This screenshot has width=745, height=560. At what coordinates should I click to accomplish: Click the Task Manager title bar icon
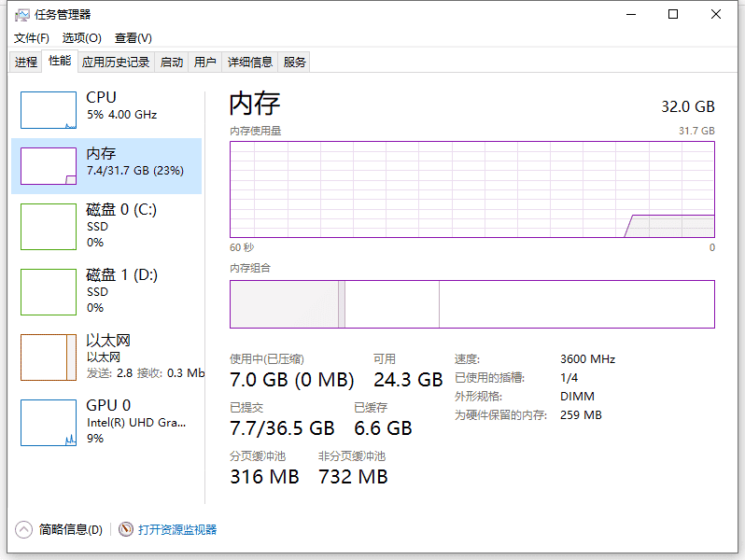tap(21, 15)
